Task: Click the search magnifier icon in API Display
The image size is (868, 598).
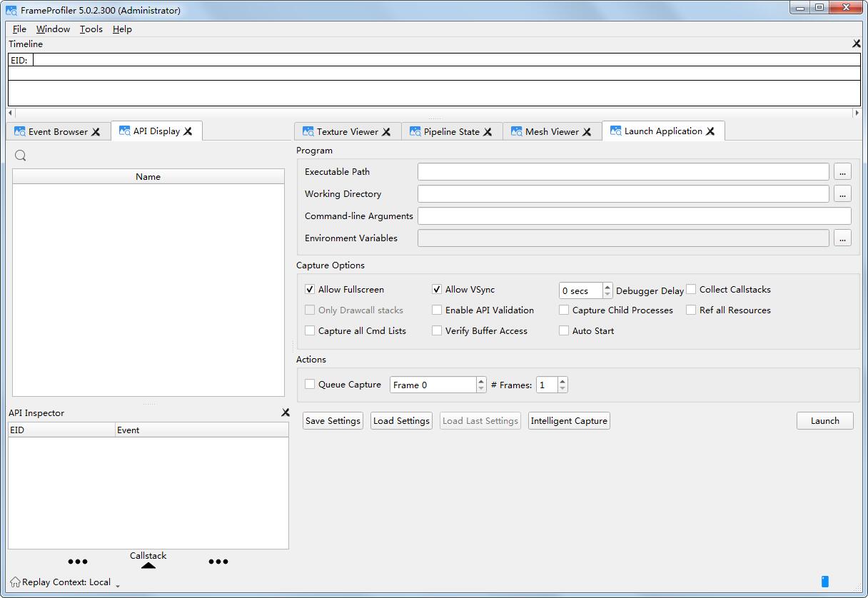Action: [x=21, y=156]
